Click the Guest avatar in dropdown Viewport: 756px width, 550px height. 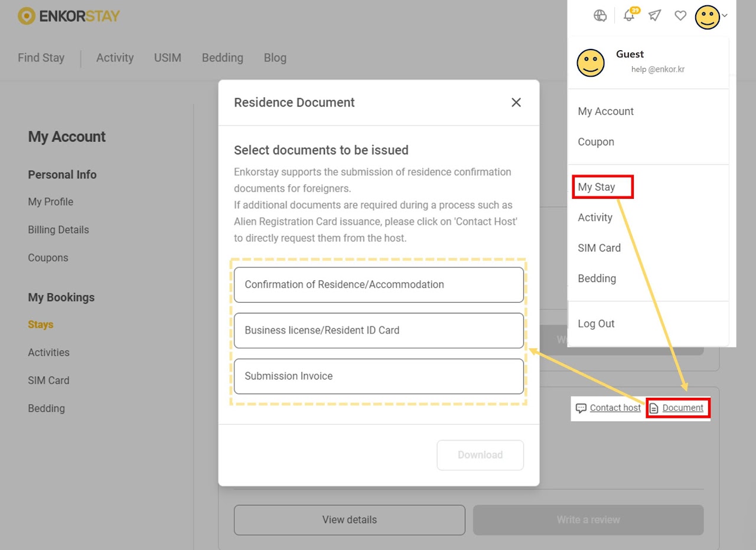591,63
